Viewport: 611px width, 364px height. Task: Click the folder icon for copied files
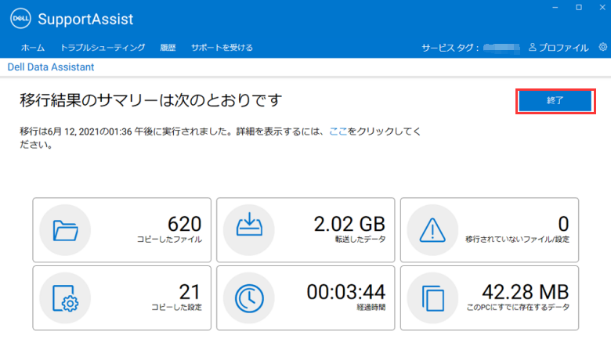[x=65, y=230]
